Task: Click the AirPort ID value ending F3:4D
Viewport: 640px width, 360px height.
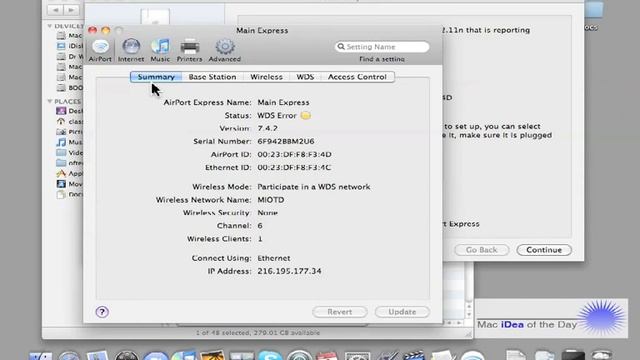Action: (294, 154)
